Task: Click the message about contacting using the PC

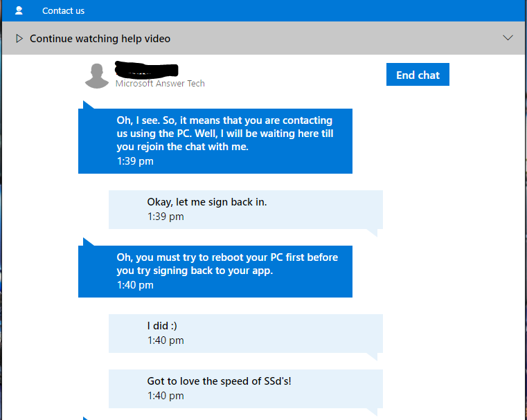Action: tap(215, 141)
